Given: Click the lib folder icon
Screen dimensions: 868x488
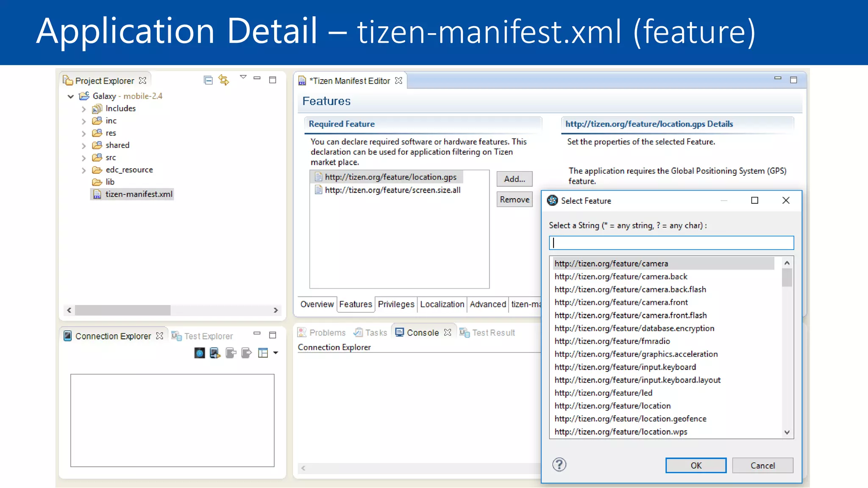Looking at the screenshot, I should (97, 182).
